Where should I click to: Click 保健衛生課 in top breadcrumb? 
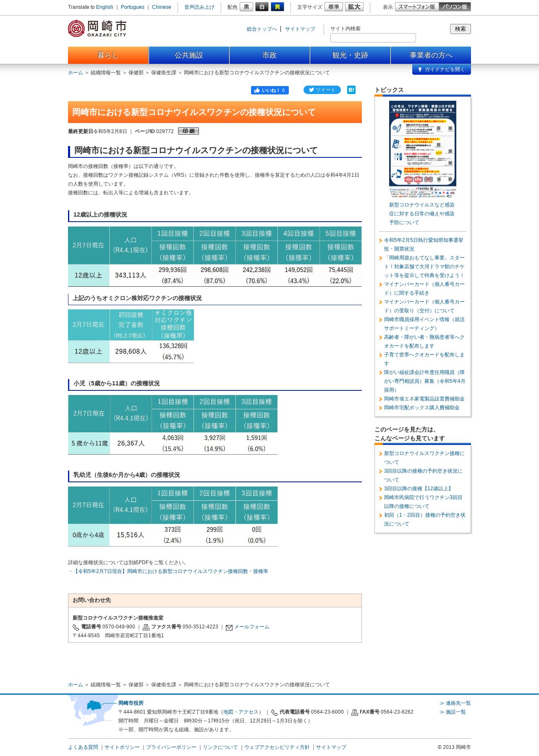click(x=164, y=73)
